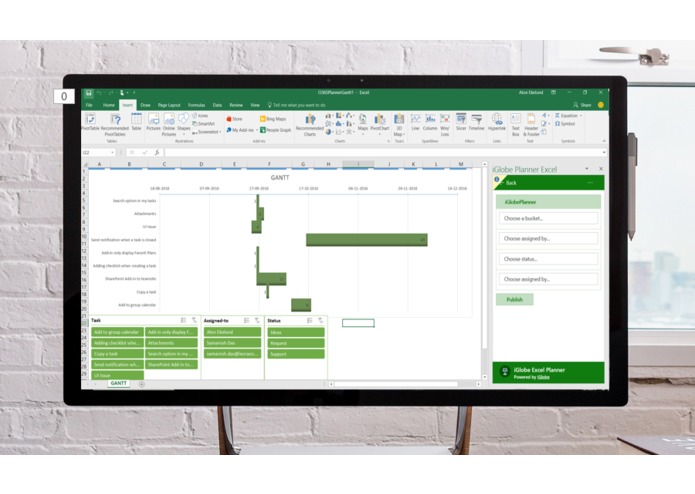The height and width of the screenshot is (494, 695).
Task: Toggle the 'UI Issue' slicer item
Action: [x=117, y=375]
